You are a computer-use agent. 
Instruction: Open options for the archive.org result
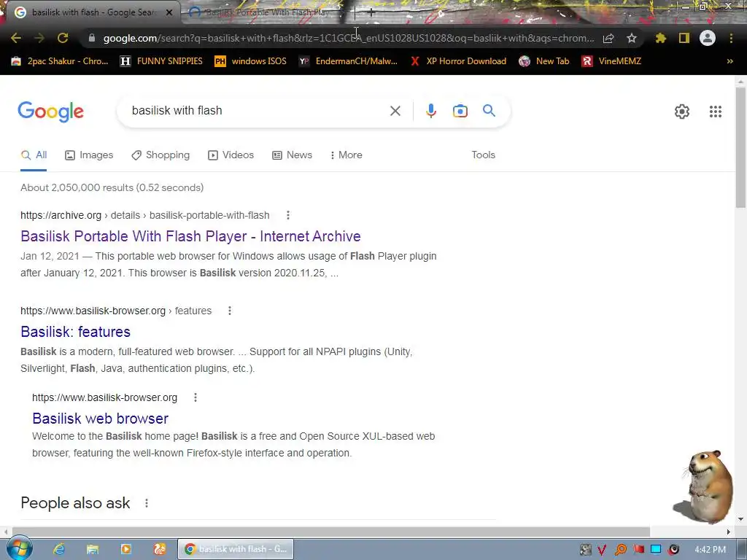coord(287,215)
